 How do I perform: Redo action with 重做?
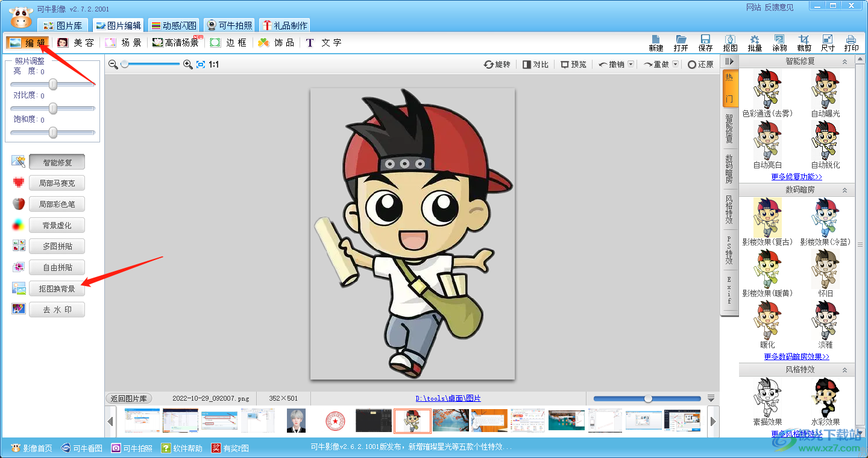tap(656, 64)
